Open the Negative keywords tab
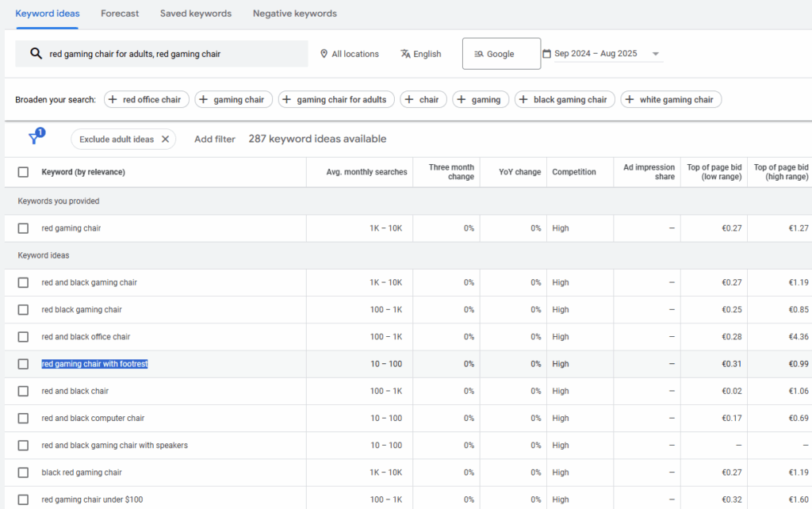Viewport: 812px width, 509px height. click(x=294, y=13)
